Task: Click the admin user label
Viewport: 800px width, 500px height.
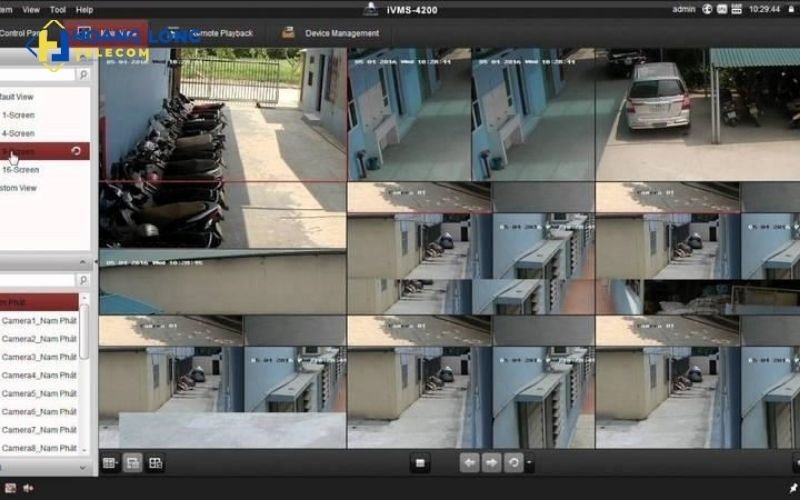Action: [x=684, y=9]
